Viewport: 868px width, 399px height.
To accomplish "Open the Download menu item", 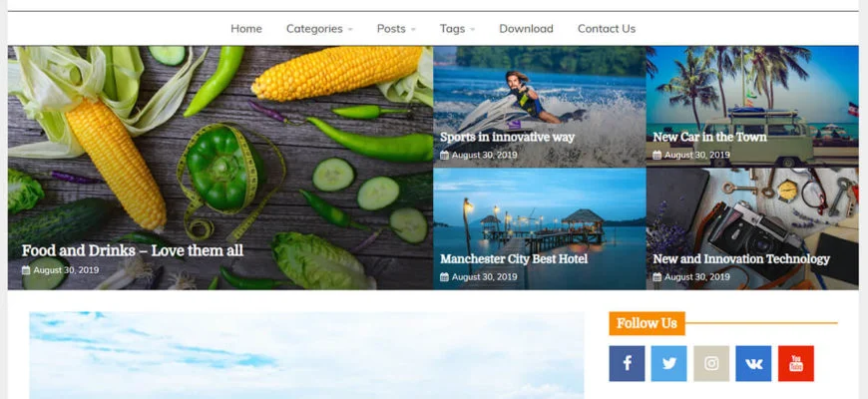I will (526, 29).
